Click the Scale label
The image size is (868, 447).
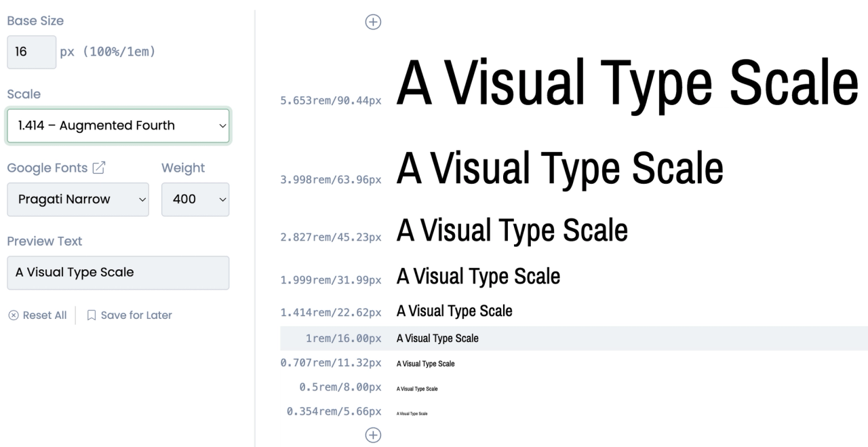point(24,94)
